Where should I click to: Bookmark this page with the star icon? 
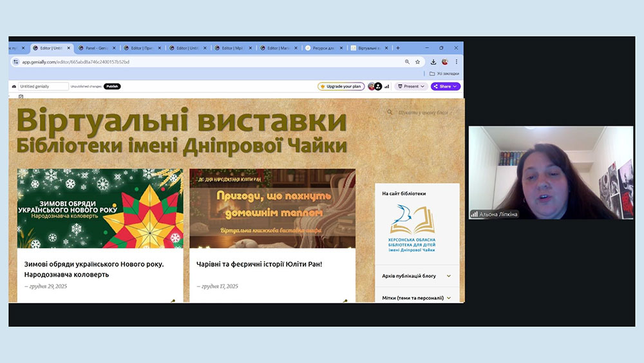[417, 62]
